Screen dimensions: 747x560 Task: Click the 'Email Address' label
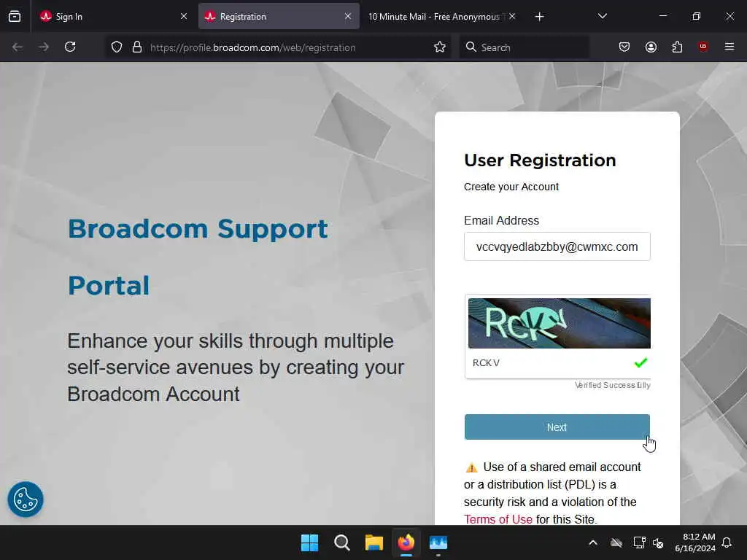coord(501,220)
